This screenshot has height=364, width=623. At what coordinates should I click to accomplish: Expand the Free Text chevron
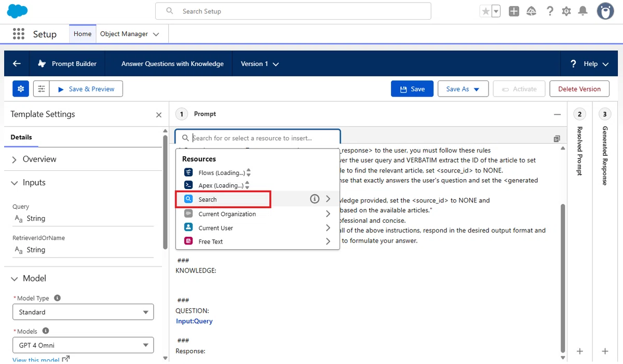(x=328, y=241)
